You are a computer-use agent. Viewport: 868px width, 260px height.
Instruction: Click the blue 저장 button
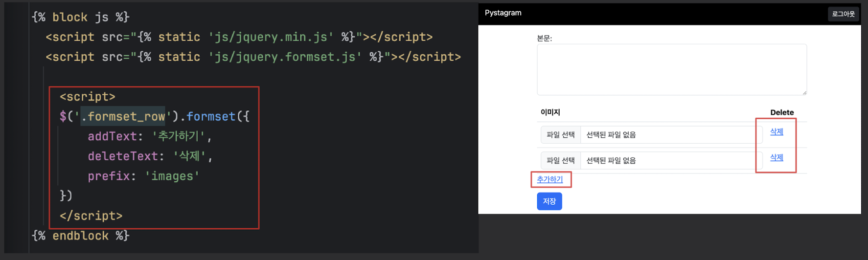pyautogui.click(x=549, y=201)
